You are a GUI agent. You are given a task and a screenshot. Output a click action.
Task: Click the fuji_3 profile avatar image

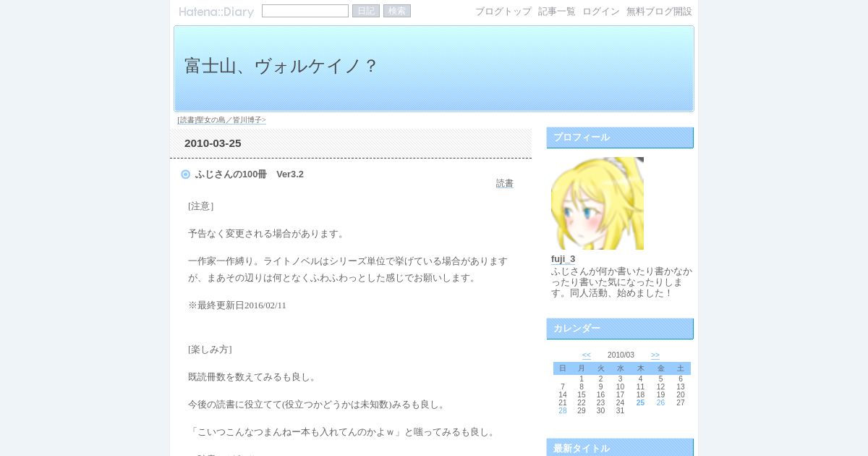(x=597, y=203)
